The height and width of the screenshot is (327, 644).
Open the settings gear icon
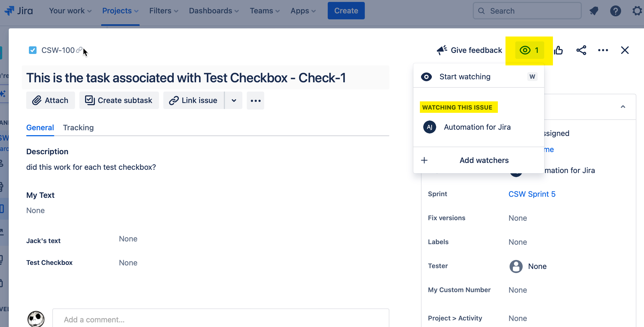(x=637, y=11)
